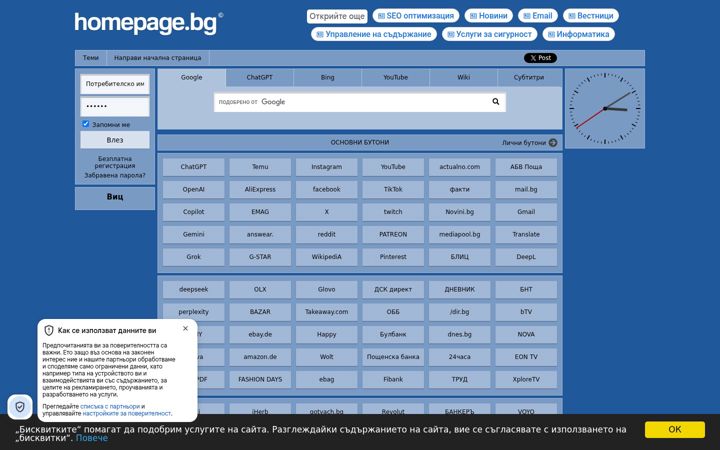Open the Copilot shortcut button

pos(193,212)
